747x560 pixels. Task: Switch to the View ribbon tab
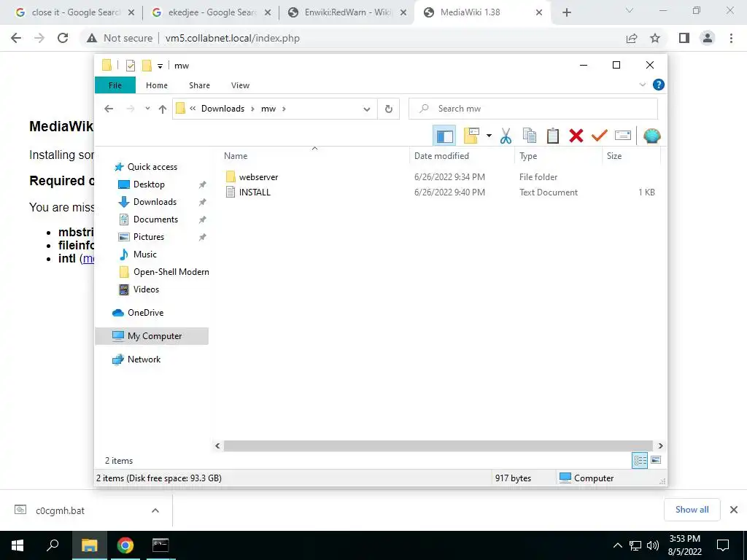(x=240, y=85)
